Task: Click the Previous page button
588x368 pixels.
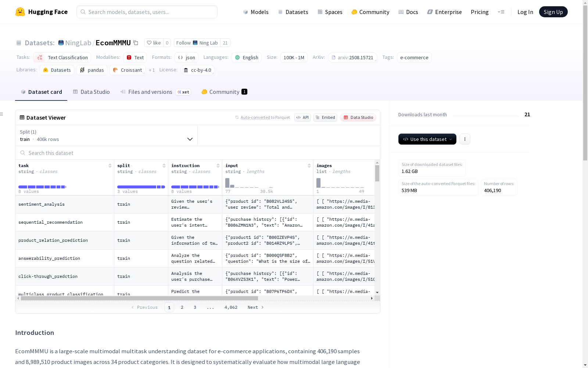Action: point(144,307)
